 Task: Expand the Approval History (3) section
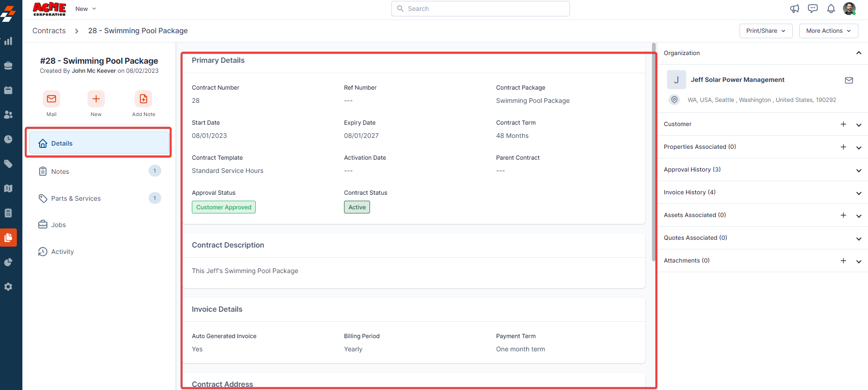point(858,170)
